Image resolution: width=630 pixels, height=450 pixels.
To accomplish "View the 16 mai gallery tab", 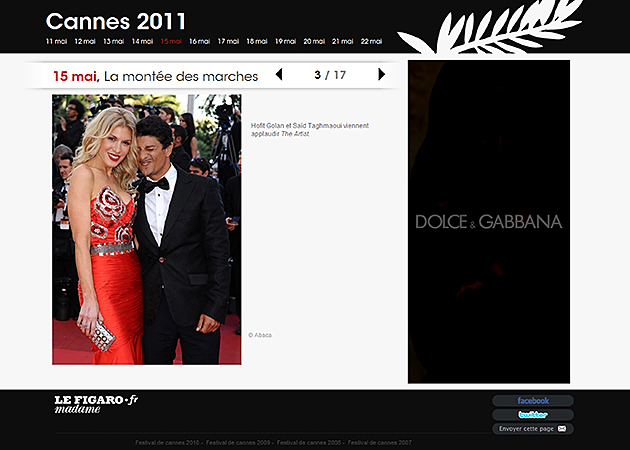I will (199, 42).
